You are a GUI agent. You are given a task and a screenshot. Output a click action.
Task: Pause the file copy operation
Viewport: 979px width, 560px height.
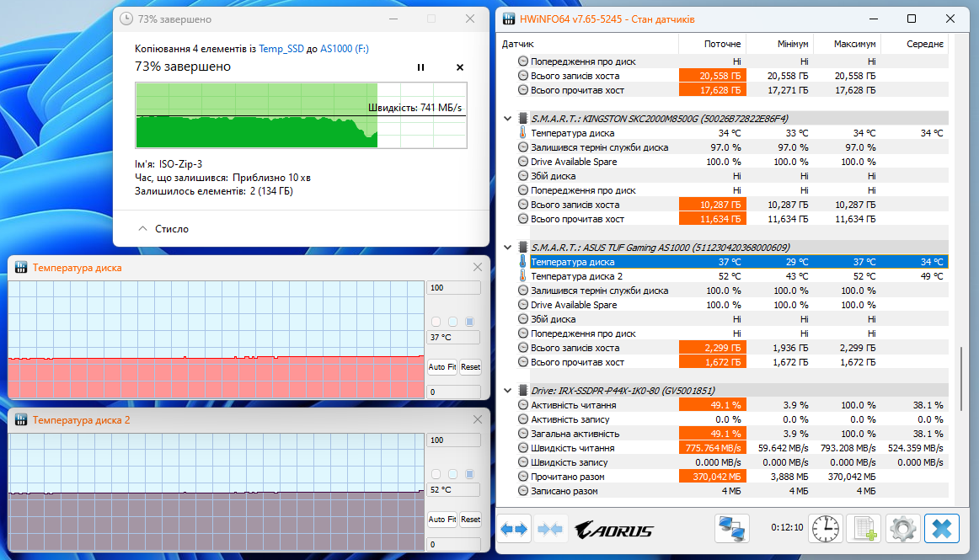(420, 67)
